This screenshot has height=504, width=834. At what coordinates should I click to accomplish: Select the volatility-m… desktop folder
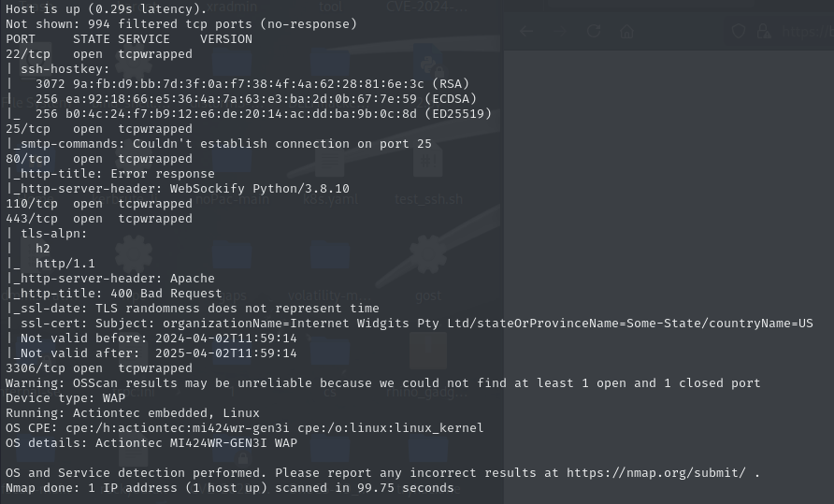[330, 255]
